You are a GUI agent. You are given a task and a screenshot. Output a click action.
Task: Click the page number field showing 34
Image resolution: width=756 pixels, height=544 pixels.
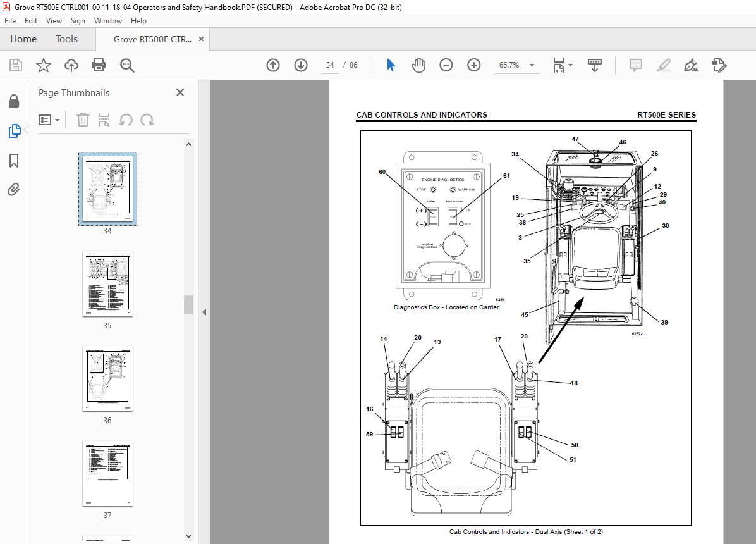pyautogui.click(x=330, y=65)
